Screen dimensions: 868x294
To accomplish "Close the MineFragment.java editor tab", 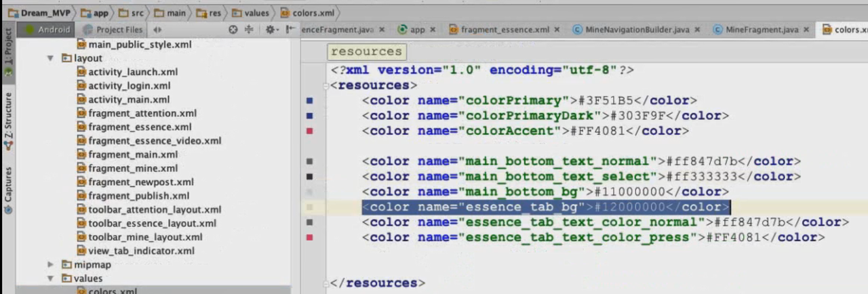I will [x=806, y=30].
